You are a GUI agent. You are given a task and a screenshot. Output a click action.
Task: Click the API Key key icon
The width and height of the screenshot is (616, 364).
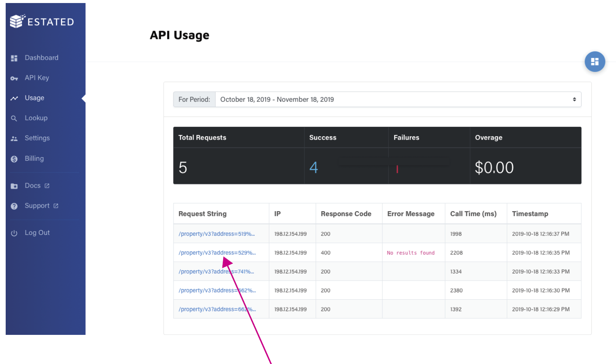pos(14,78)
